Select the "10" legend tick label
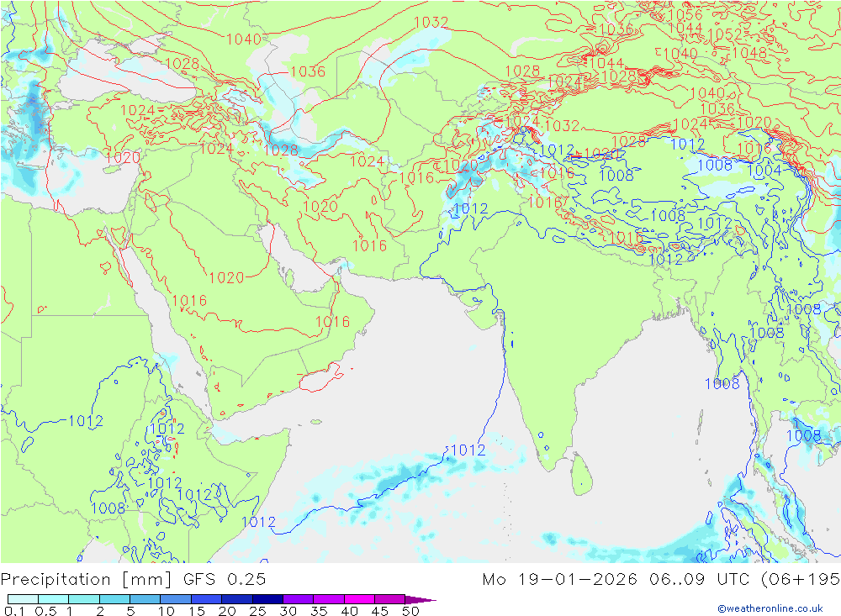 [x=167, y=611]
